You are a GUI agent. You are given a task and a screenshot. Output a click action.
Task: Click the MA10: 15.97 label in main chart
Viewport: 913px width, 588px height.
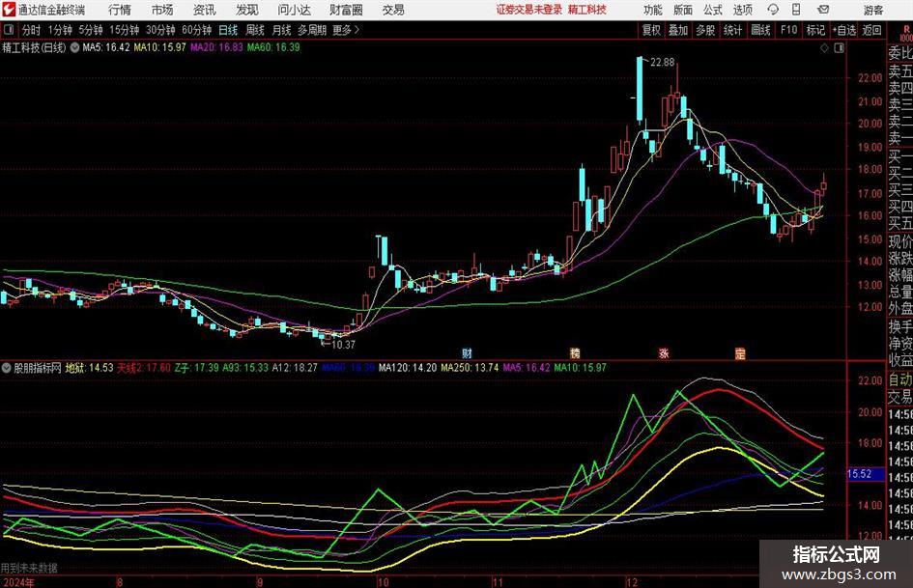point(159,47)
